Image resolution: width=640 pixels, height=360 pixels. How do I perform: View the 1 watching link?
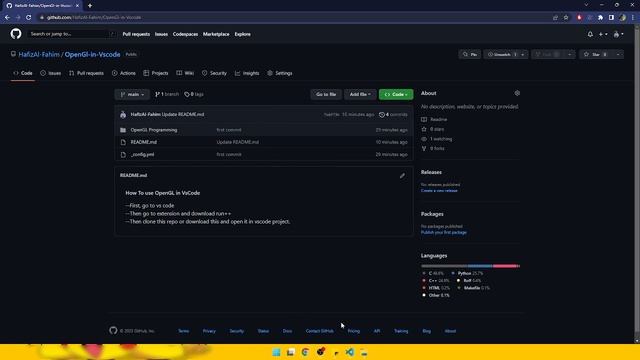[437, 139]
